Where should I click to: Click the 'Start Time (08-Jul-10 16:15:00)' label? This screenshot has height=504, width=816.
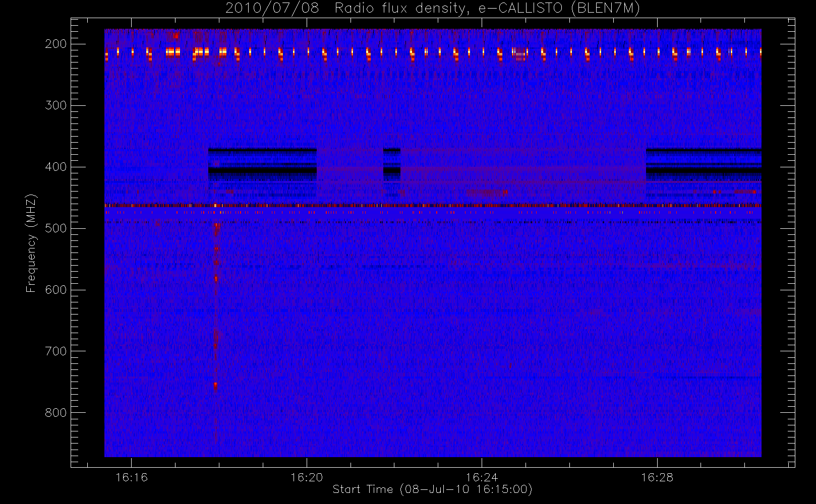(433, 489)
